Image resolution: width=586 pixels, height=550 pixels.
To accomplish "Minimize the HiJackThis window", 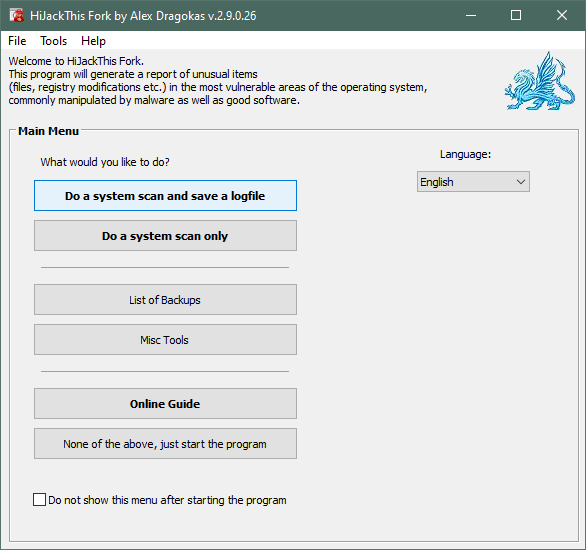I will [x=471, y=15].
